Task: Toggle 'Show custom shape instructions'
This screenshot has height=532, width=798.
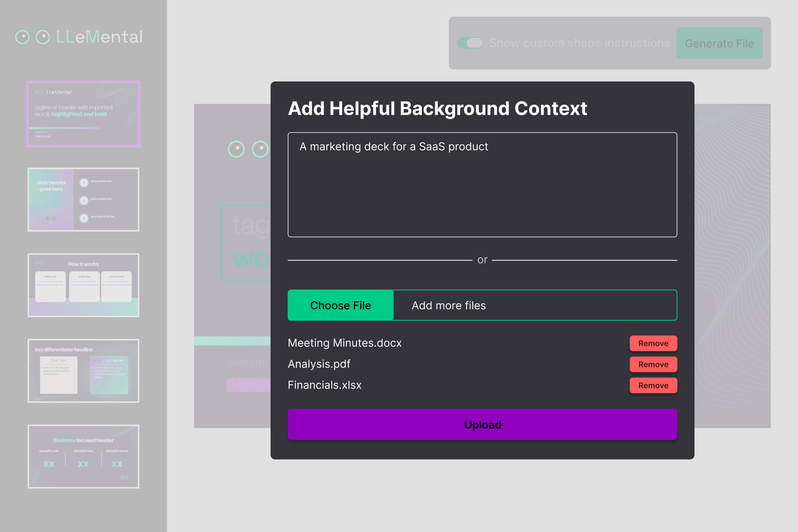Action: click(x=470, y=42)
